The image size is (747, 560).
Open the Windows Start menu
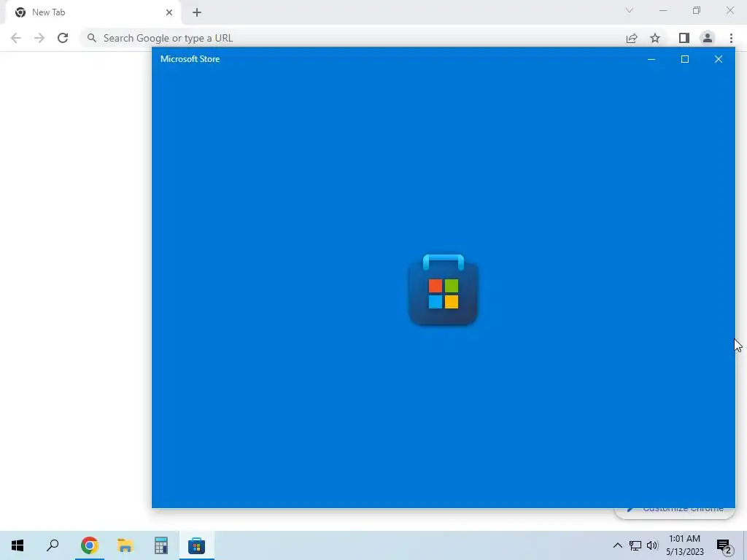pyautogui.click(x=18, y=545)
